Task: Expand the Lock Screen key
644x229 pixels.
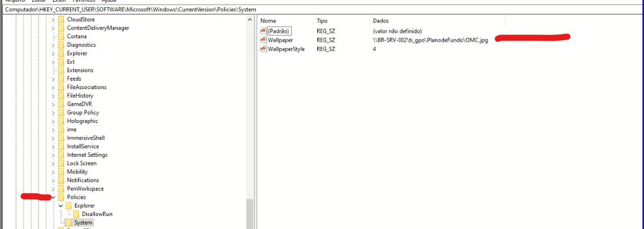Action: (54, 163)
